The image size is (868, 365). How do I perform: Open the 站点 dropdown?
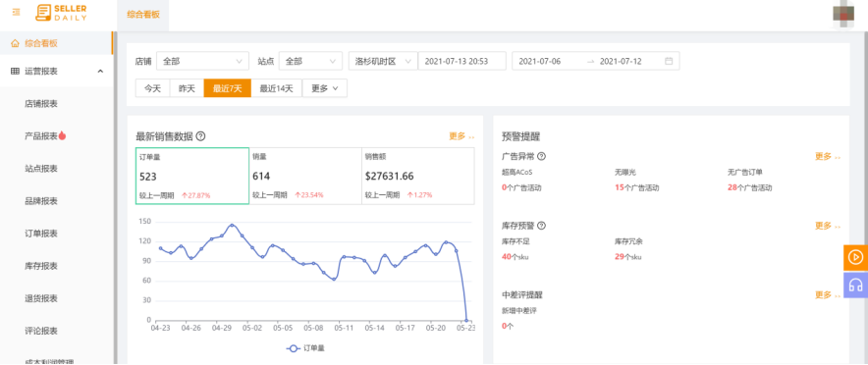310,62
